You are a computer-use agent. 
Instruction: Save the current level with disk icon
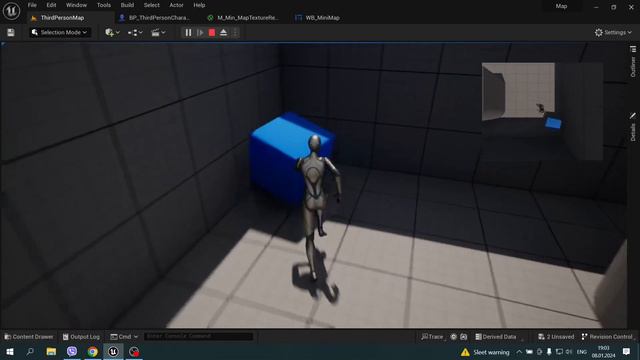[x=11, y=33]
